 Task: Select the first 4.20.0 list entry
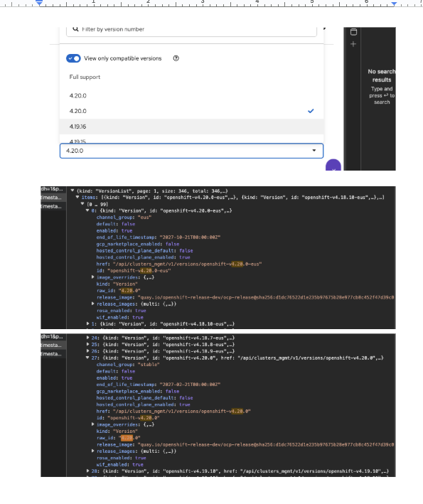pyautogui.click(x=191, y=96)
